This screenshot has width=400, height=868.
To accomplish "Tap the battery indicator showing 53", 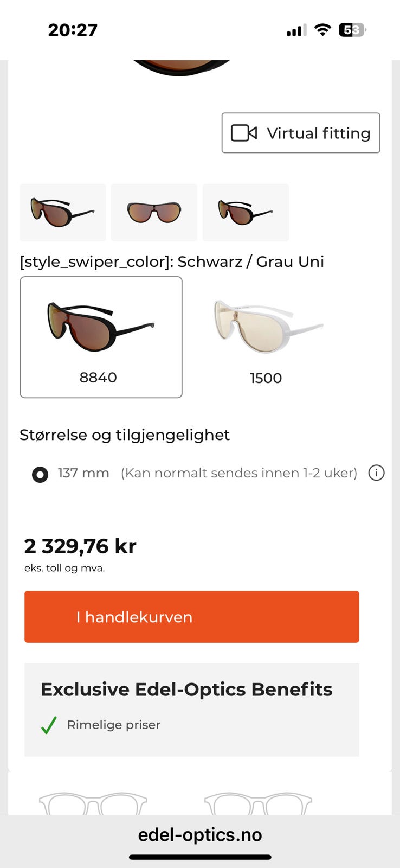I will [352, 30].
